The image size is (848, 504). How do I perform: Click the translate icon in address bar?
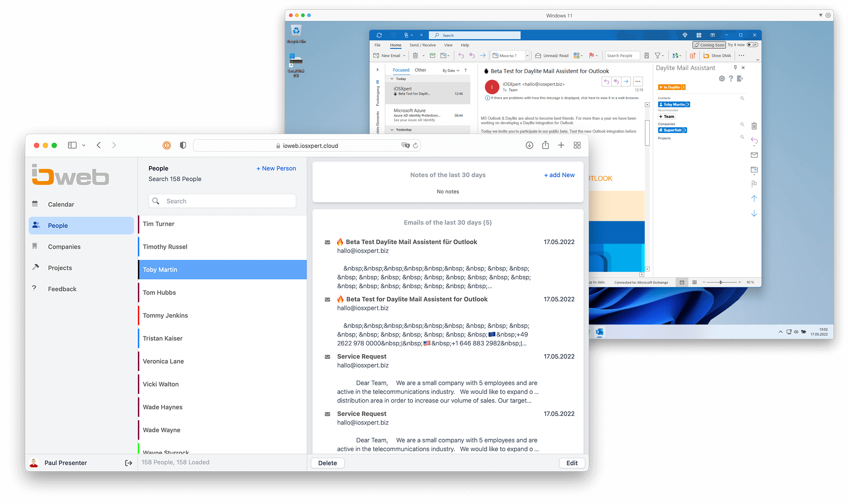click(405, 145)
